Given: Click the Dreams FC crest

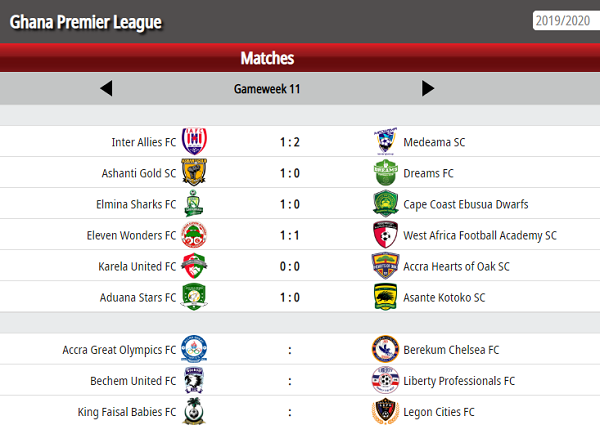Looking at the screenshot, I should pyautogui.click(x=385, y=173).
